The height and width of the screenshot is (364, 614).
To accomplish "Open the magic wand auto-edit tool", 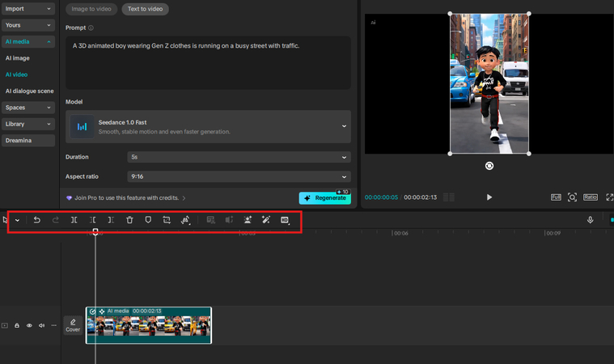I will click(266, 220).
